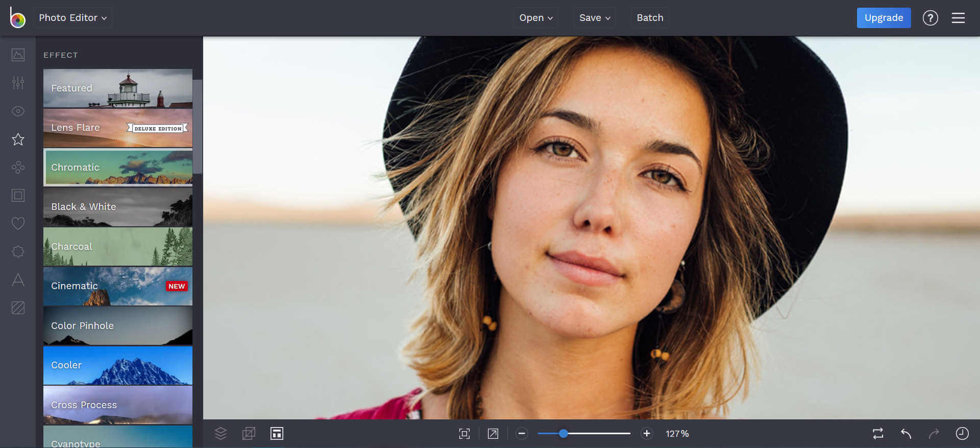Redo the last action
Viewport: 980px width, 448px height.
pyautogui.click(x=934, y=434)
